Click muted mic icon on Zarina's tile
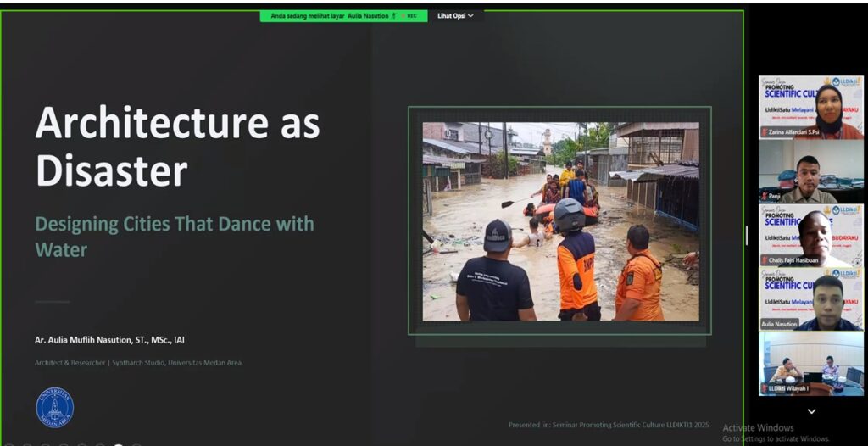This screenshot has width=868, height=446. [x=764, y=132]
